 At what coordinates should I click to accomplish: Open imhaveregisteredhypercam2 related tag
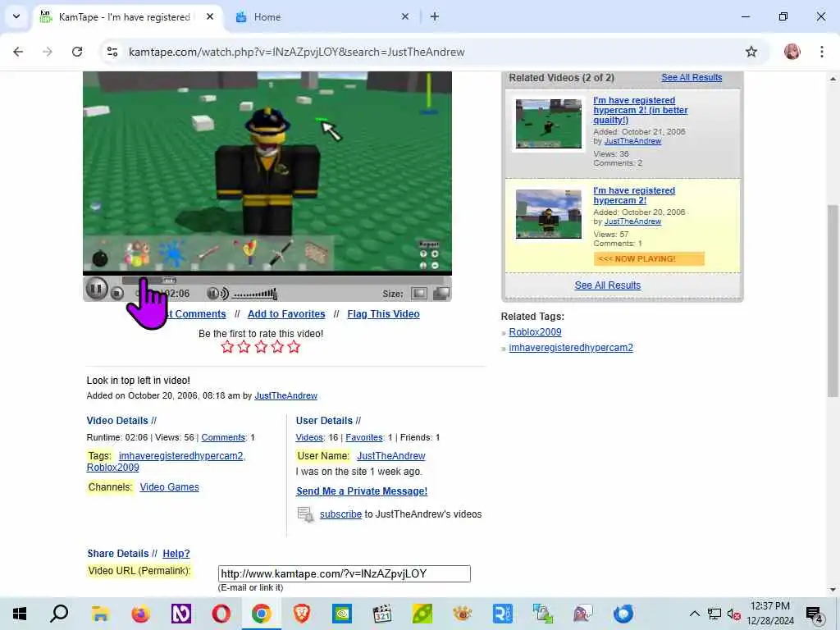(571, 348)
